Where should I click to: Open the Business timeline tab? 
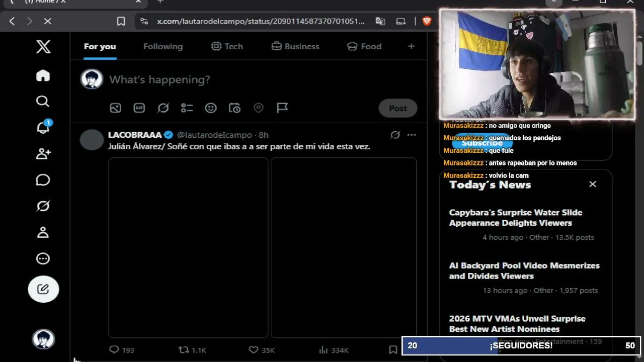pos(295,46)
